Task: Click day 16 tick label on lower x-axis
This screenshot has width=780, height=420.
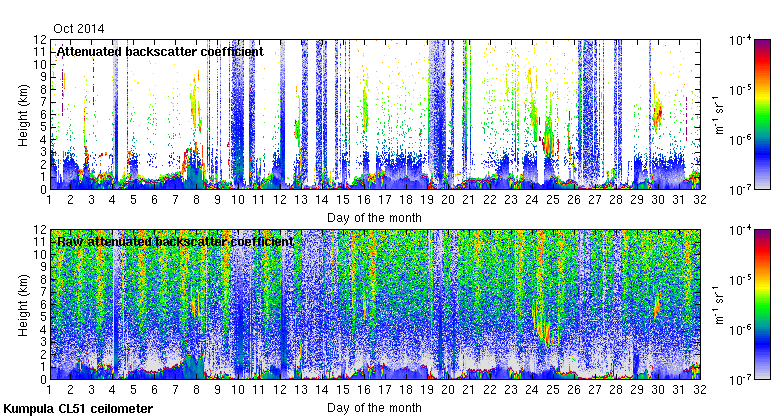Action: [364, 390]
